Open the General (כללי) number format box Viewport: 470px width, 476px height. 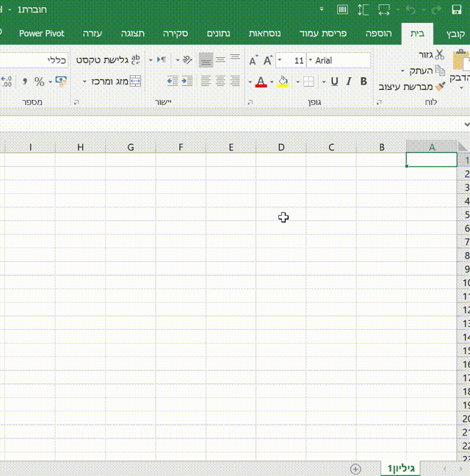point(35,60)
